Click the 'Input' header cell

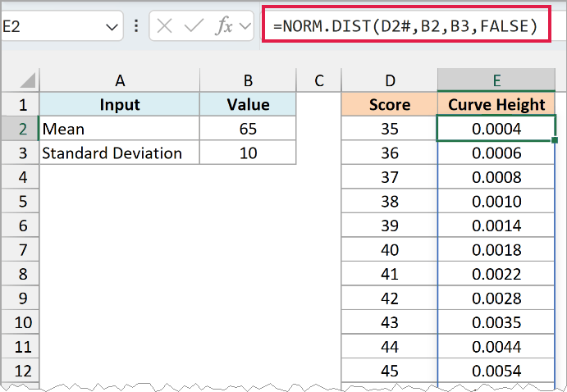coord(120,104)
